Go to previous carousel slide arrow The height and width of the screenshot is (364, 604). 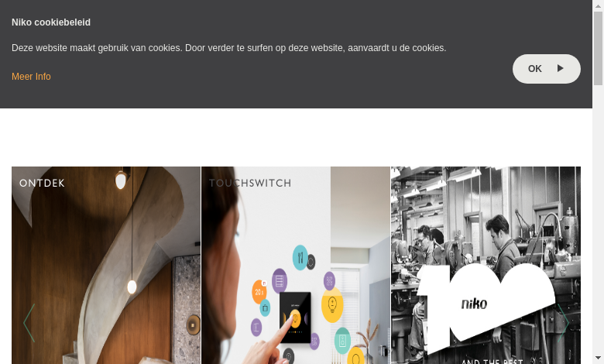pos(29,323)
